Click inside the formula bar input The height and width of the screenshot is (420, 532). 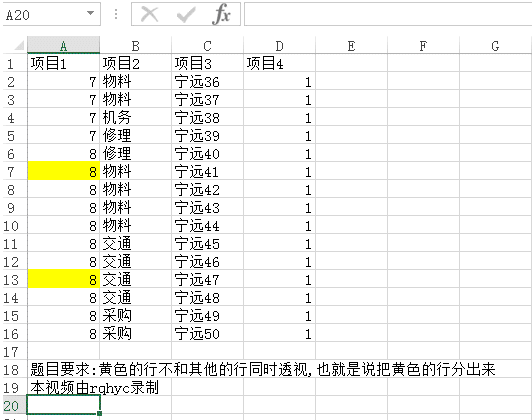tap(388, 14)
